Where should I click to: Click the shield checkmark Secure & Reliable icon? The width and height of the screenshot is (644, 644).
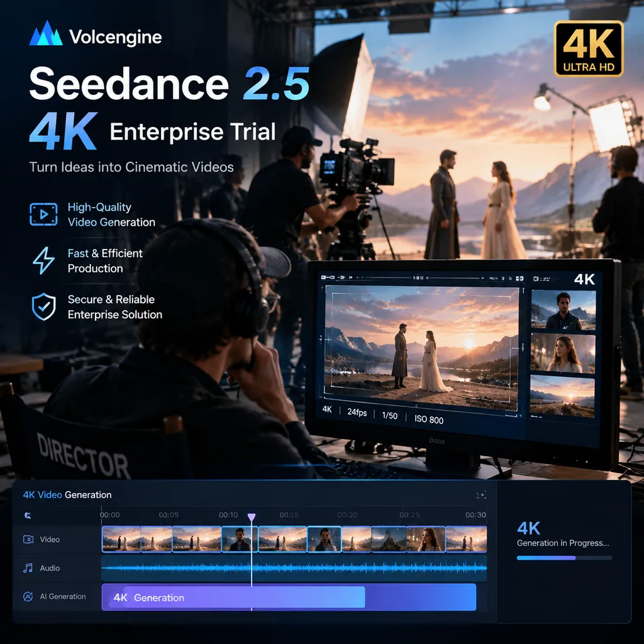tap(44, 306)
